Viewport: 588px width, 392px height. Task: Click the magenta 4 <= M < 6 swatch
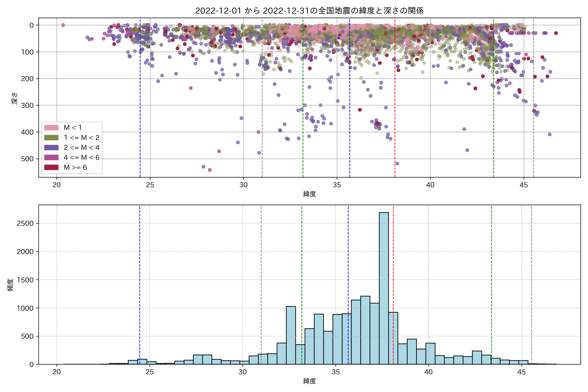(51, 157)
